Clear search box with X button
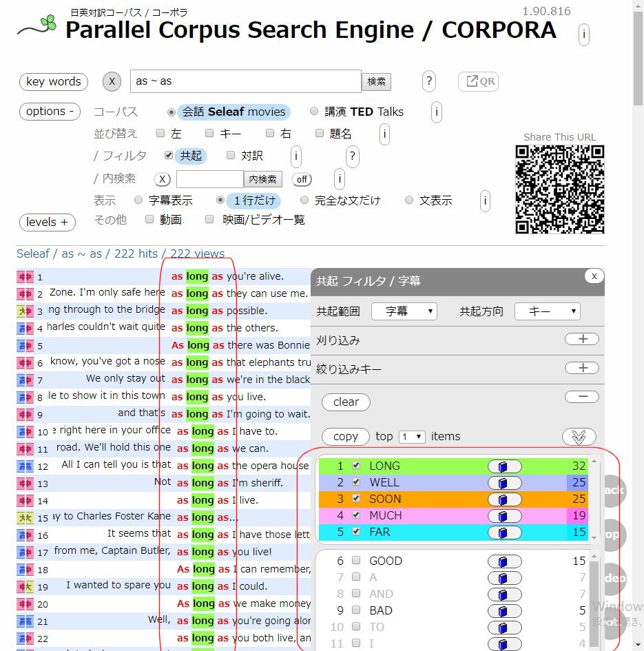This screenshot has width=644, height=651. (x=112, y=81)
